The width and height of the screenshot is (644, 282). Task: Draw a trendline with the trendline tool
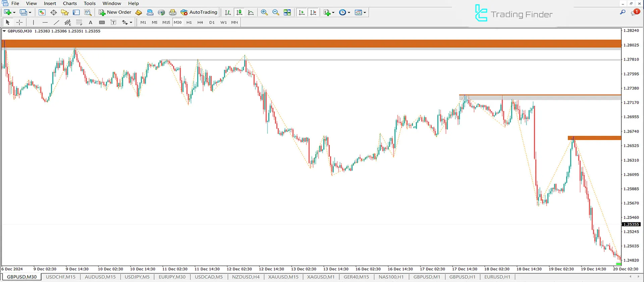tap(56, 22)
